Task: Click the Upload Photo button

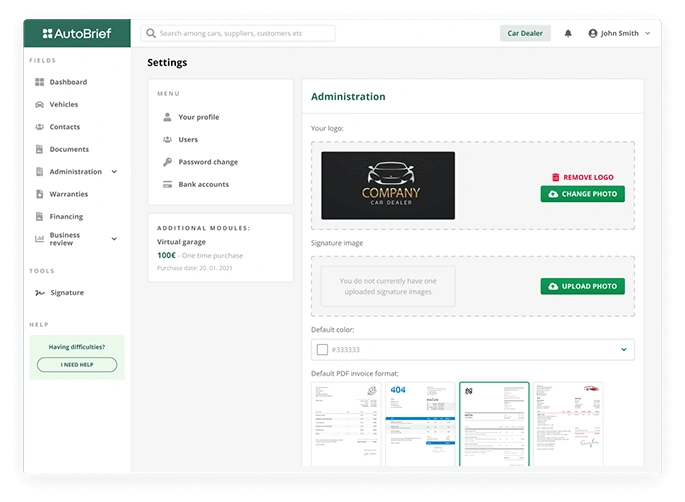Action: click(582, 286)
